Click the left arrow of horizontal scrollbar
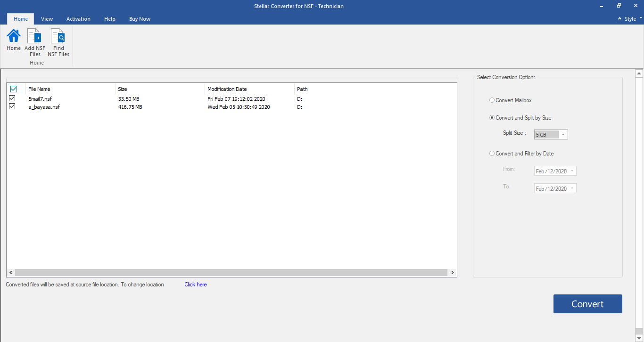The image size is (644, 342). click(x=11, y=273)
